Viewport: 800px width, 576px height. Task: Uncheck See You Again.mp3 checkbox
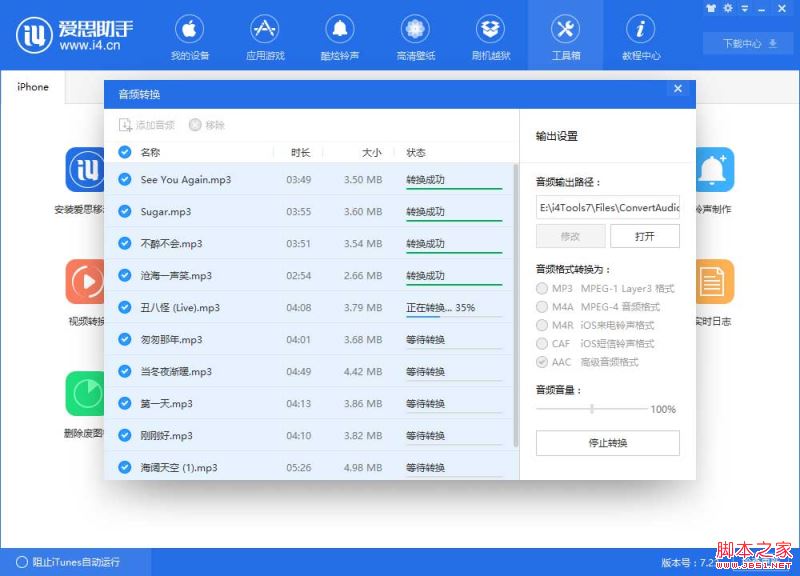click(x=125, y=179)
